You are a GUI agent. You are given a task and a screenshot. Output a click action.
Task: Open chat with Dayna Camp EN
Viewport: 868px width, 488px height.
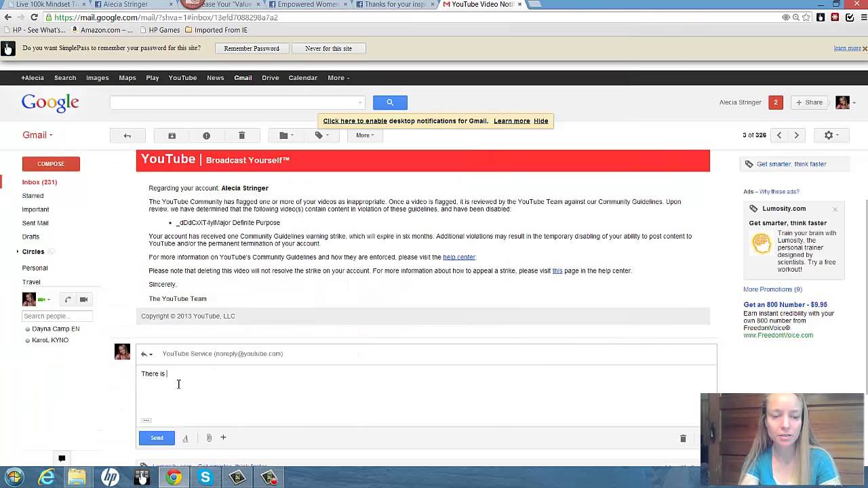click(56, 329)
